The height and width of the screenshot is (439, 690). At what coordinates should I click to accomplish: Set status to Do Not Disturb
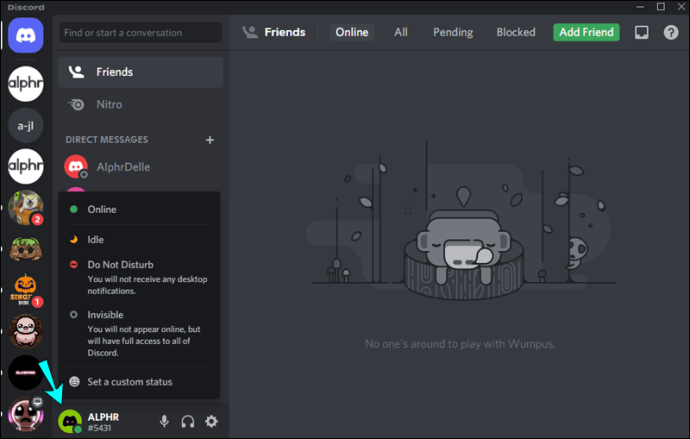click(139, 277)
